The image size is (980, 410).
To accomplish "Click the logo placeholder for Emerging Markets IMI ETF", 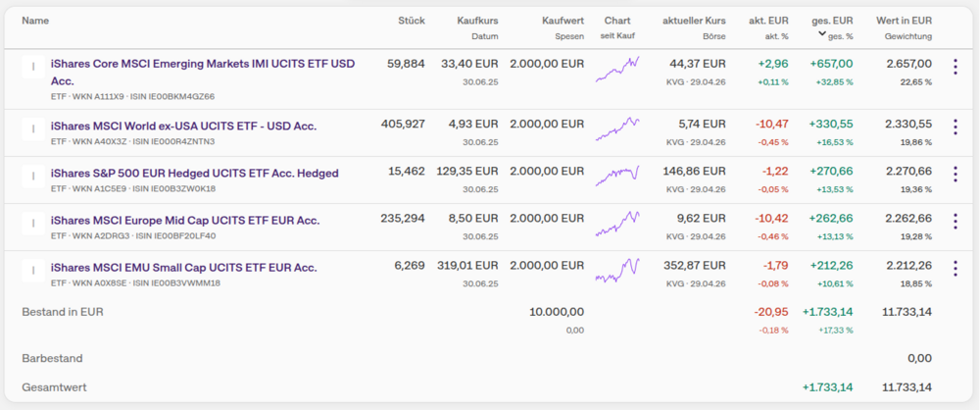I will tap(33, 67).
